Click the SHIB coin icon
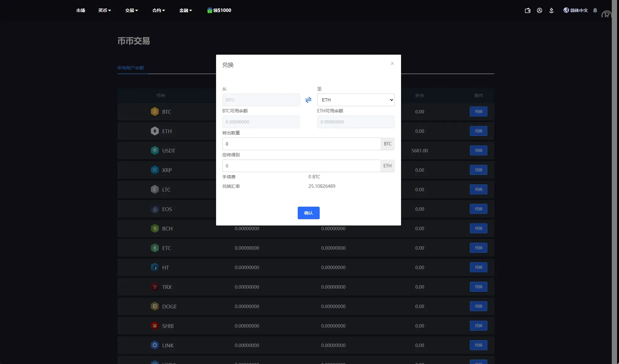The height and width of the screenshot is (364, 619). click(155, 326)
